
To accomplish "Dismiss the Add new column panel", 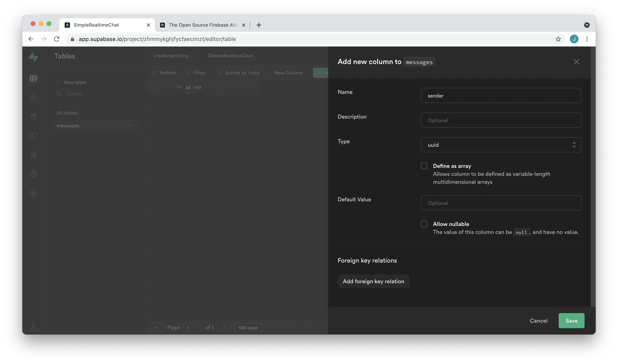I will pyautogui.click(x=577, y=62).
